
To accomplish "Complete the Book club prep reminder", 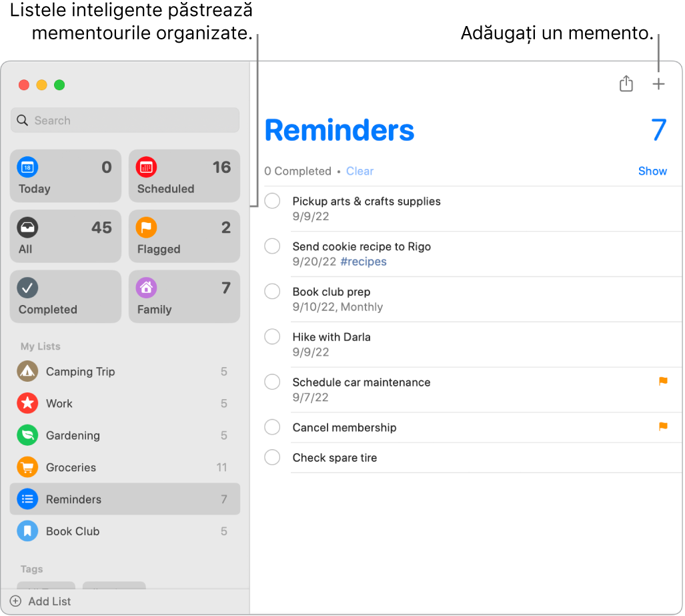I will [x=272, y=292].
